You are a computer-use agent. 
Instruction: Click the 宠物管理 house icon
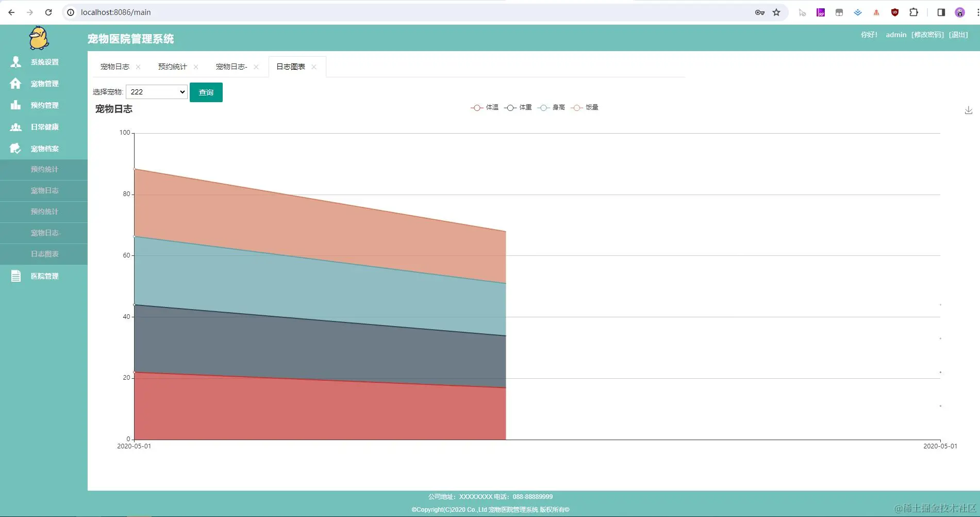[16, 84]
